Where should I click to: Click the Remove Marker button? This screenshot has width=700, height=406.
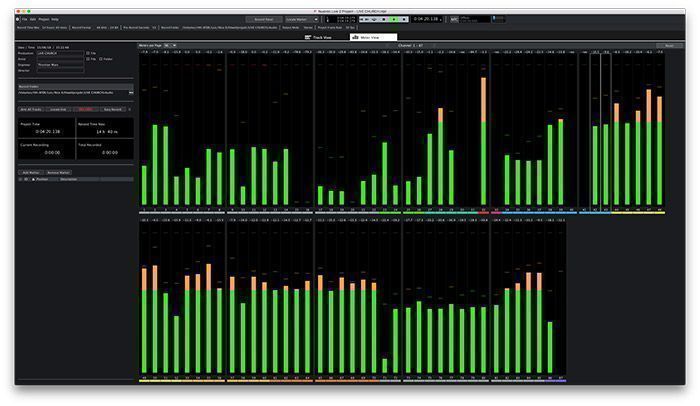click(58, 172)
